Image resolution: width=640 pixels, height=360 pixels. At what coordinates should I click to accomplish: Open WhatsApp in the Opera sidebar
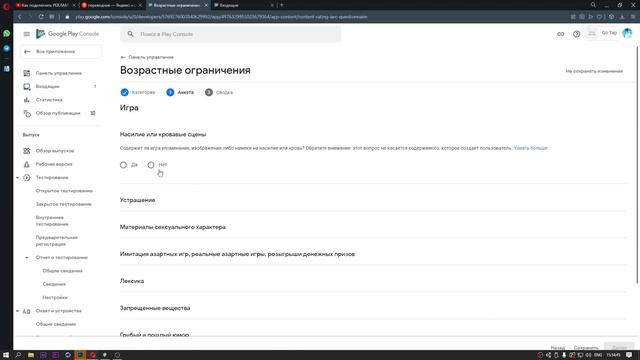[7, 34]
